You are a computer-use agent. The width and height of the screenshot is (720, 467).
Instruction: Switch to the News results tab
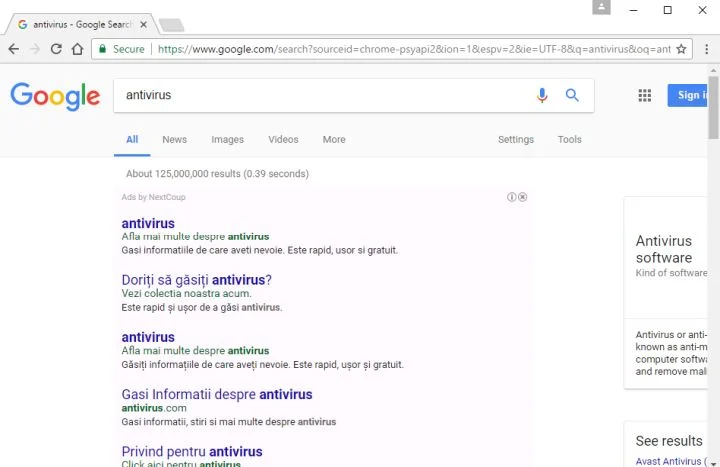[174, 140]
